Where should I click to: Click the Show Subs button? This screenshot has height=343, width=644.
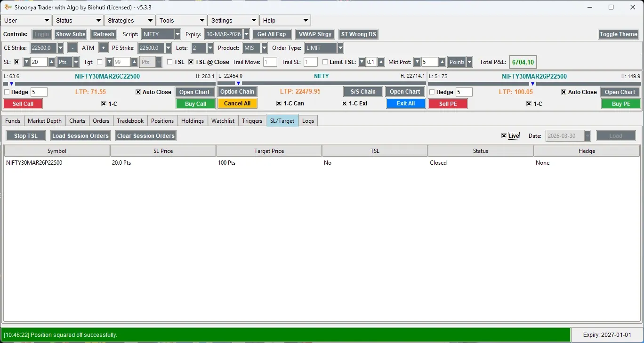71,34
